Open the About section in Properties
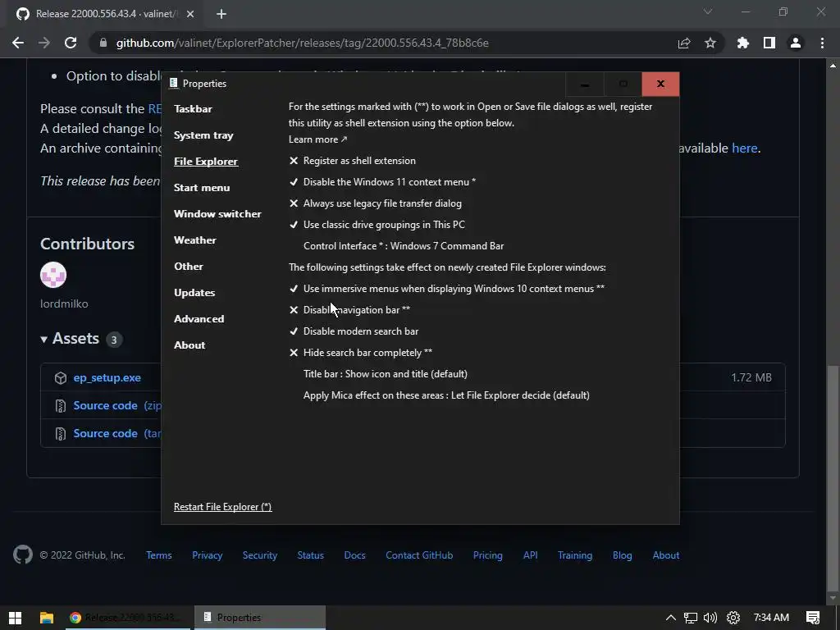 [189, 345]
